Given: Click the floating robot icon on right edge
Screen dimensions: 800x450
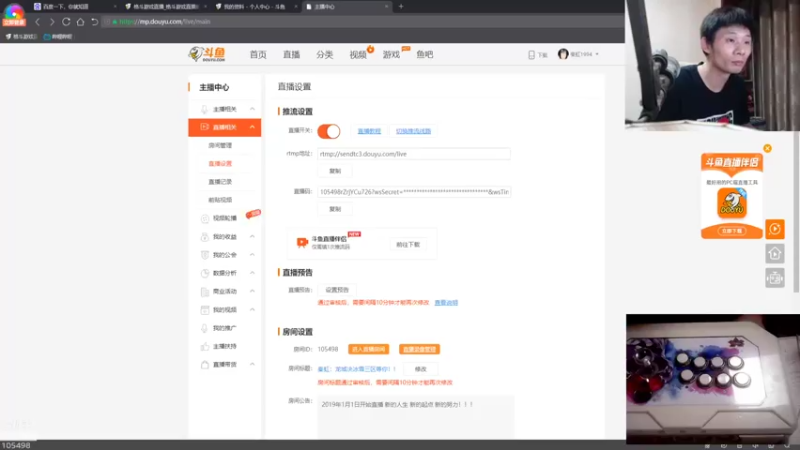Looking at the screenshot, I should click(774, 278).
